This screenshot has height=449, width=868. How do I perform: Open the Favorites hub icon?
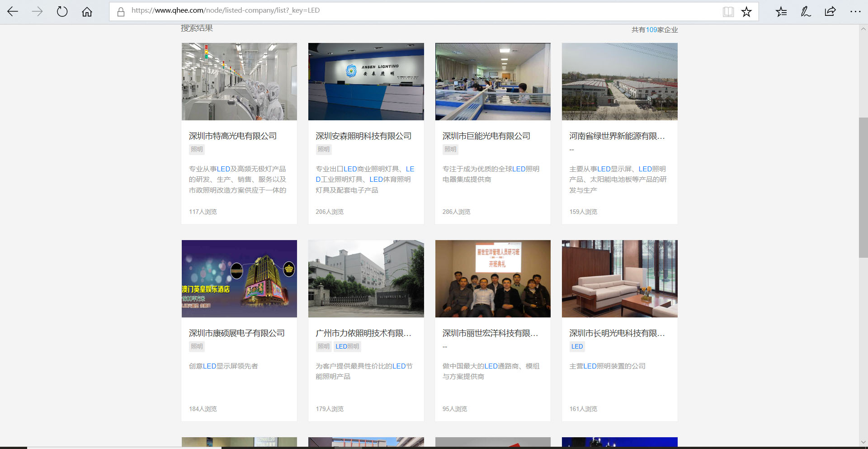(x=781, y=12)
